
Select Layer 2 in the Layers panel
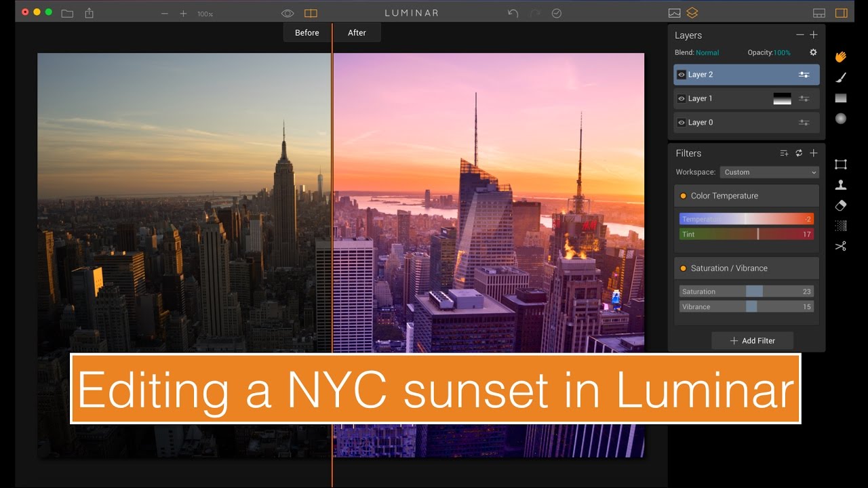pyautogui.click(x=747, y=75)
